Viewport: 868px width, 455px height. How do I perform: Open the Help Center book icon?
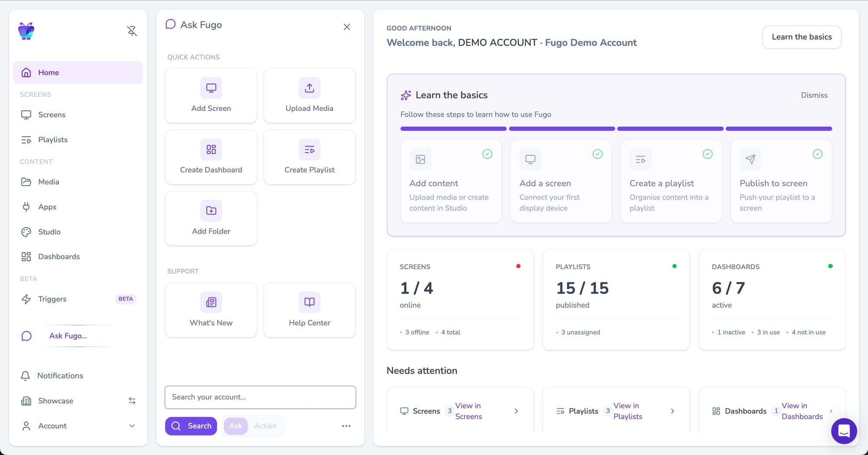tap(309, 302)
